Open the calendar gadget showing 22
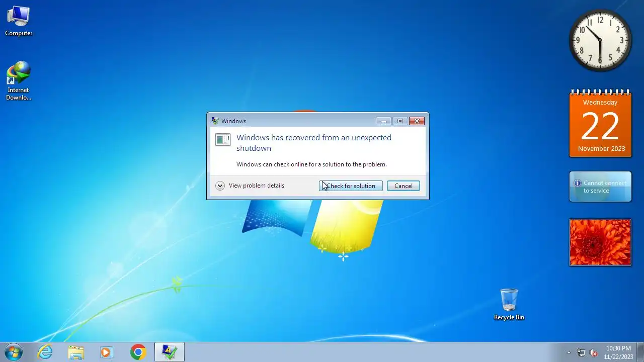The width and height of the screenshot is (644, 362). pyautogui.click(x=600, y=124)
